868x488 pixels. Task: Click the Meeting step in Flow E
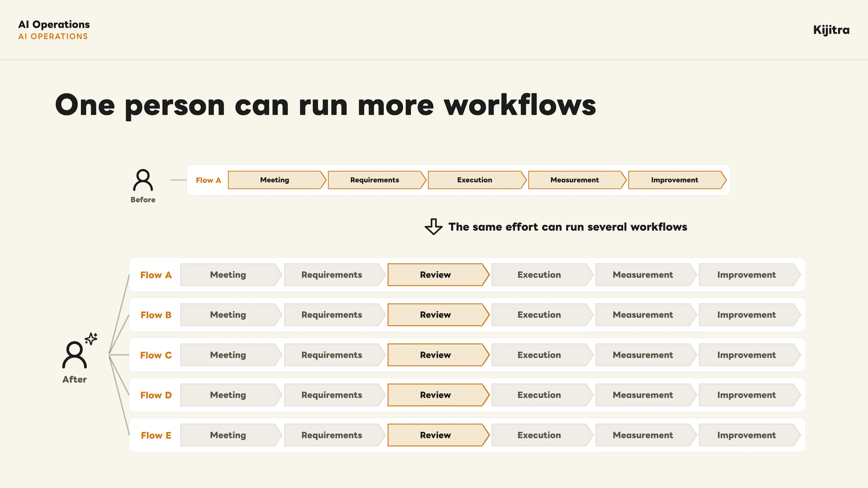click(231, 435)
